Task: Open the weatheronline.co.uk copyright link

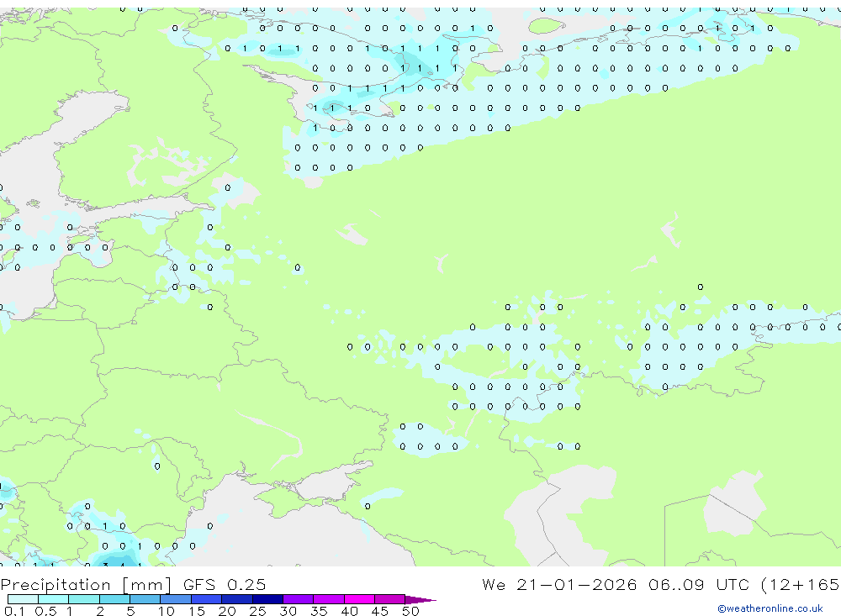Action: pos(770,608)
